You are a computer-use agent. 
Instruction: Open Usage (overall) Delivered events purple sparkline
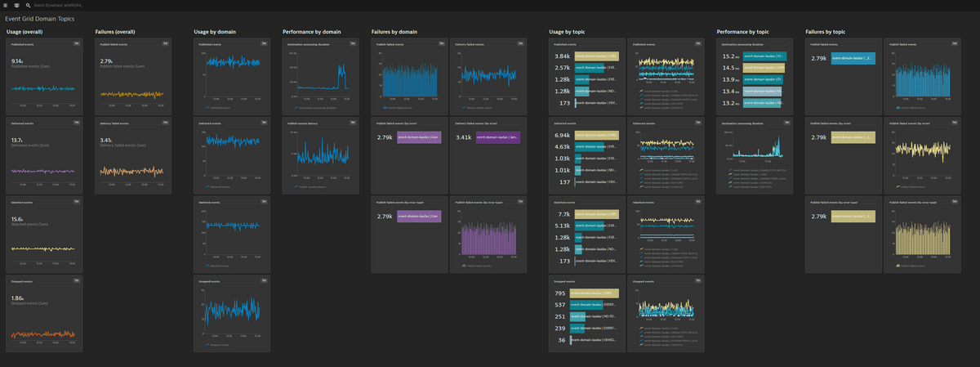44,171
